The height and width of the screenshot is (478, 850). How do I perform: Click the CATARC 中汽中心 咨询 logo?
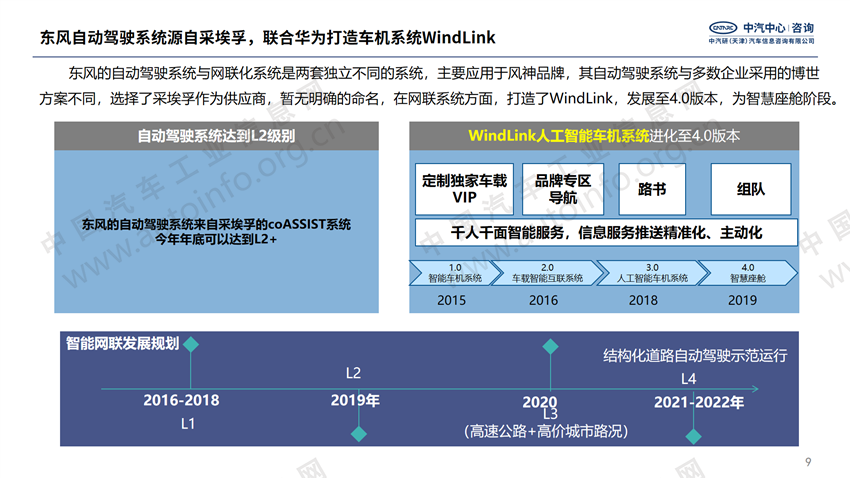point(761,33)
